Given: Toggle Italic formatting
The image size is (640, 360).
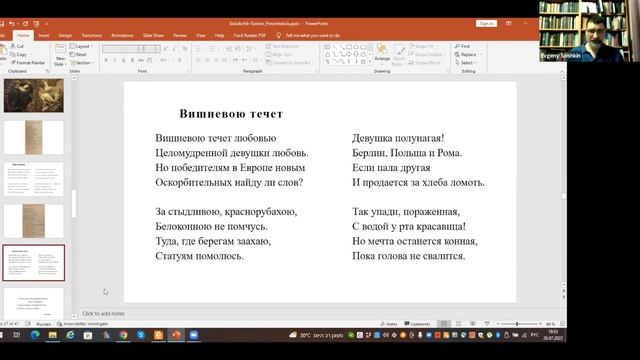Looking at the screenshot, I should point(115,60).
